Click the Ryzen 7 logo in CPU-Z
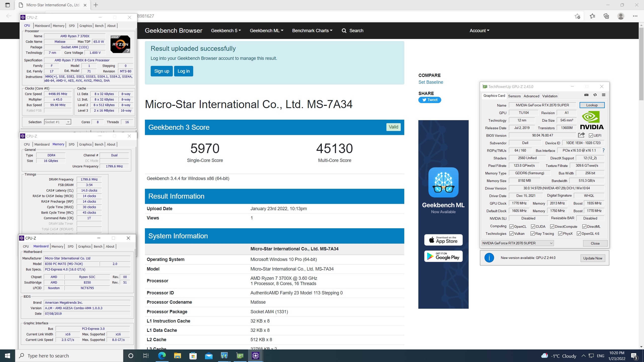644x362 pixels. [120, 44]
